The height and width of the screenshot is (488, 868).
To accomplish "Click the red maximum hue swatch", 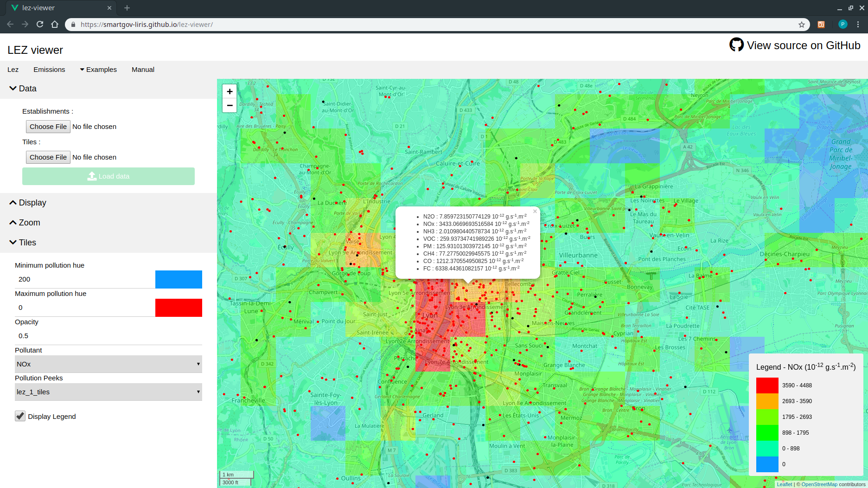I will click(x=179, y=308).
